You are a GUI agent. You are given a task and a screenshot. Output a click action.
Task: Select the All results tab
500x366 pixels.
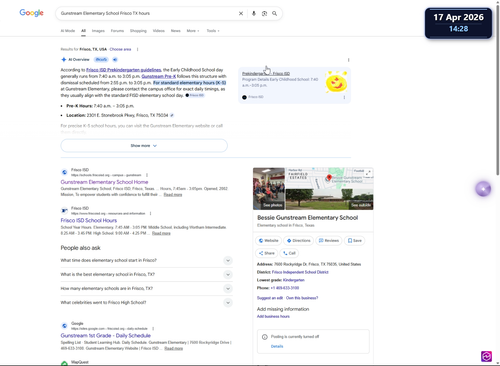click(83, 31)
